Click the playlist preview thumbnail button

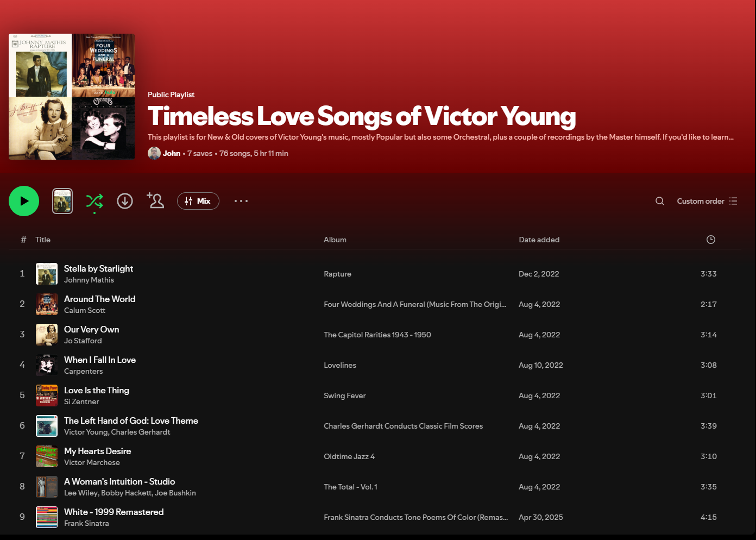[x=62, y=201]
